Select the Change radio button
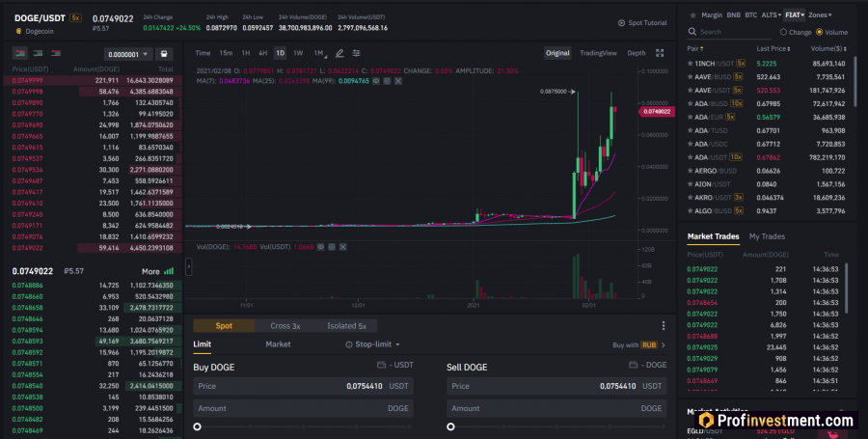 [x=783, y=32]
